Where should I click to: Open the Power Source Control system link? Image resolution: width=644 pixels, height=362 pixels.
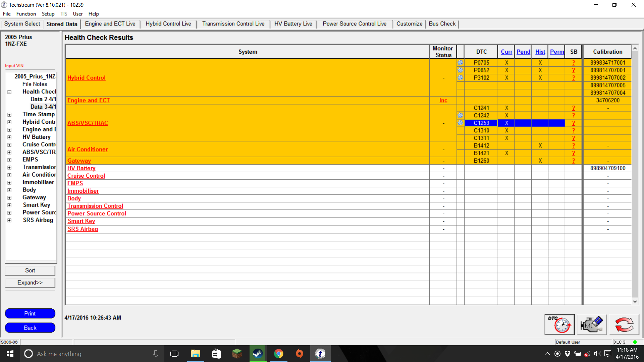[x=97, y=214]
